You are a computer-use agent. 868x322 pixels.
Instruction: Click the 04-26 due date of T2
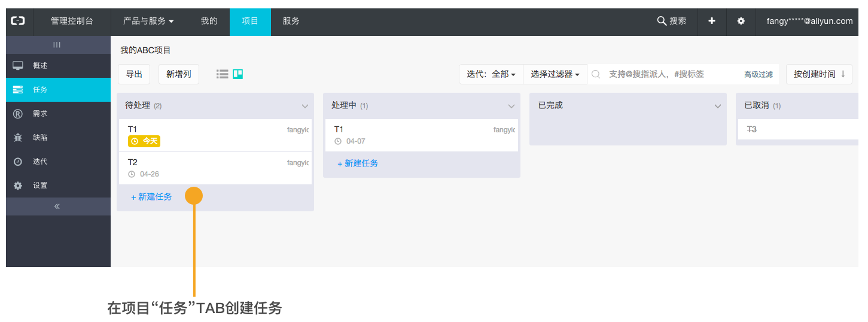tap(144, 174)
